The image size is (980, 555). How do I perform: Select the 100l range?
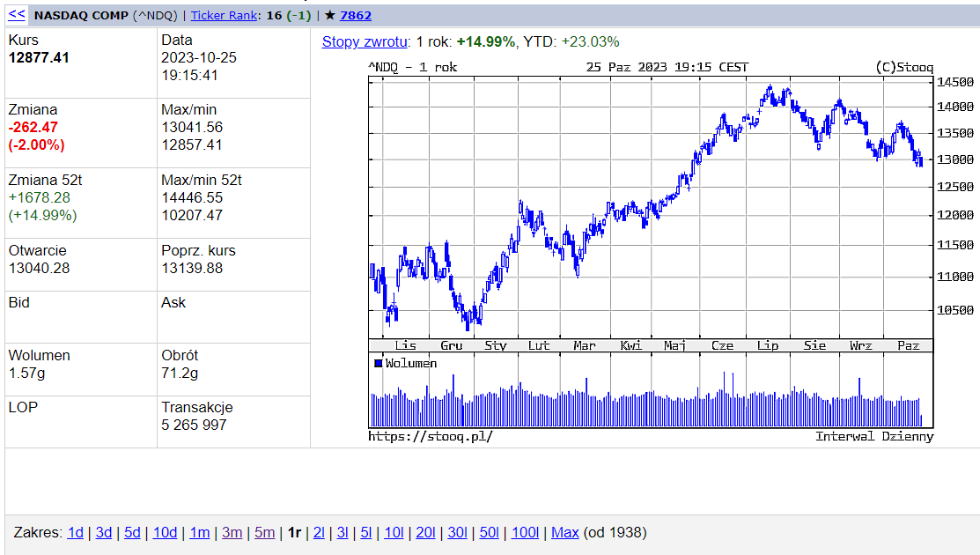tap(525, 532)
